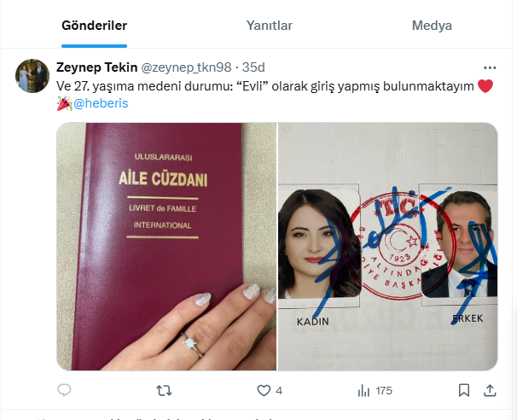Click the like count number 4

point(279,391)
